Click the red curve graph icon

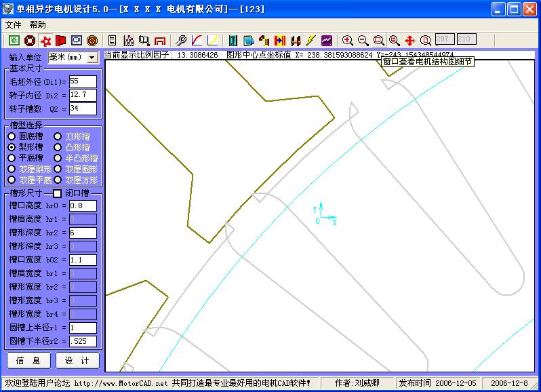coord(197,41)
